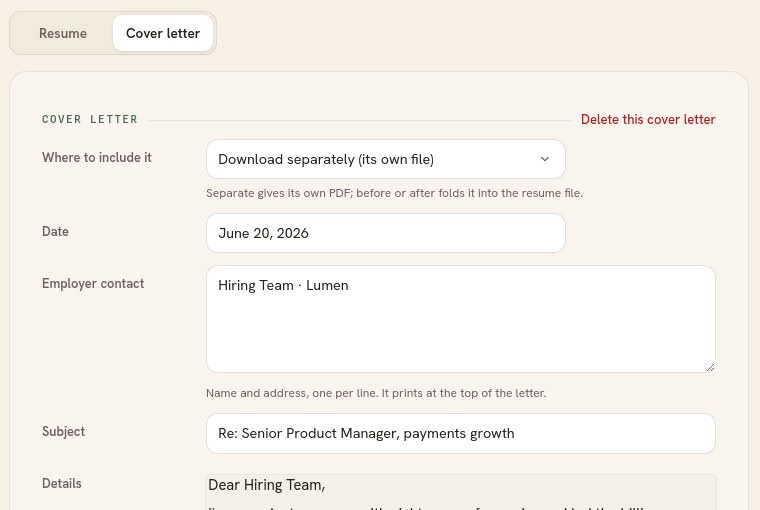Grab the Employer contact textarea resize handle
The width and height of the screenshot is (760, 510).
[710, 367]
